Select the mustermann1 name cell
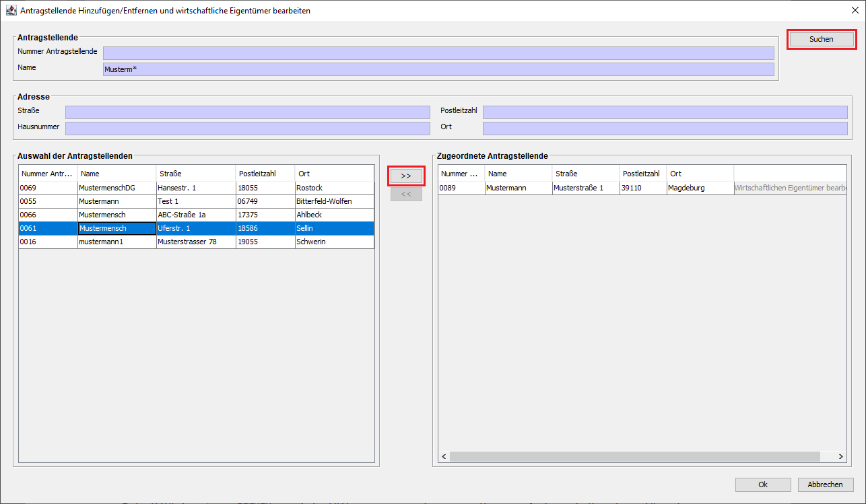The width and height of the screenshot is (866, 504). coord(117,242)
